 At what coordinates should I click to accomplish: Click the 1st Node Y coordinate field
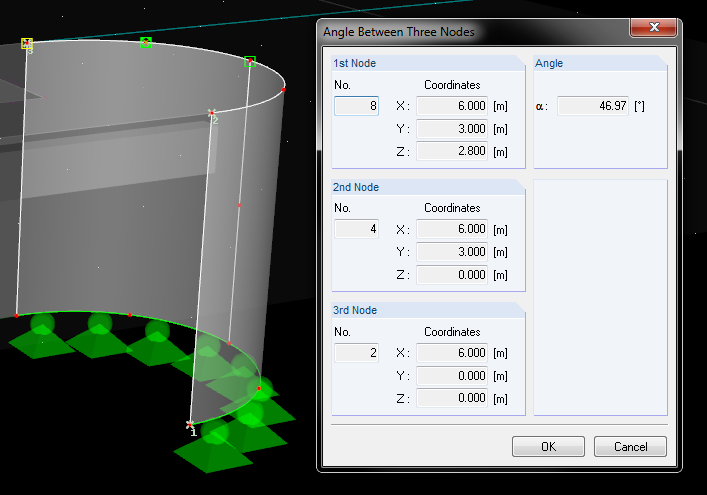click(452, 129)
